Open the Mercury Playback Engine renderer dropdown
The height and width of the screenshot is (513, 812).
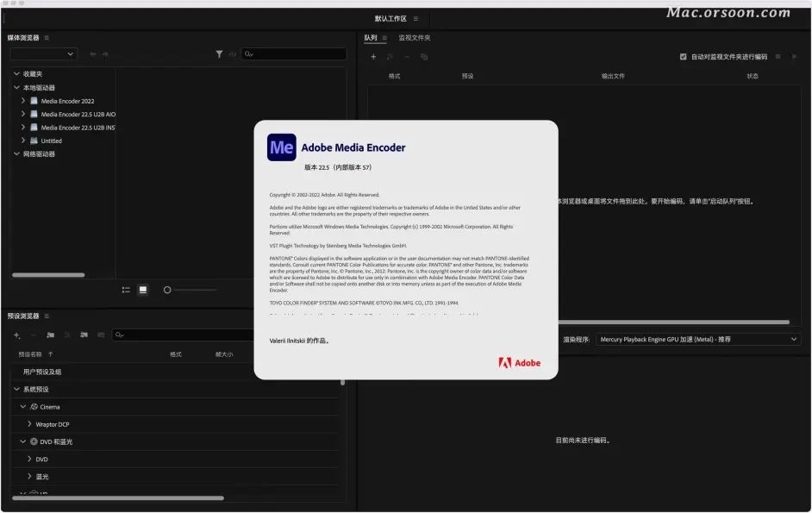(698, 340)
